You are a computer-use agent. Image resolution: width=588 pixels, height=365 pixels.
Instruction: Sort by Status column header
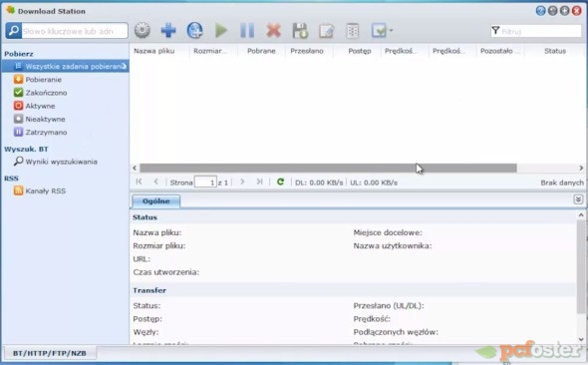(555, 51)
